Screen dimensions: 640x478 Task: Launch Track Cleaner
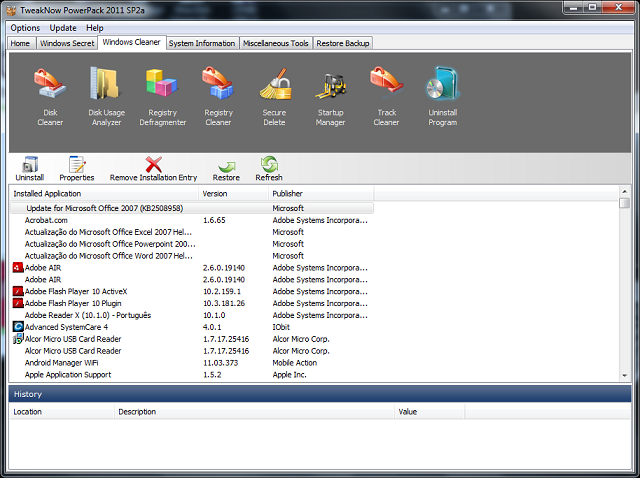tap(386, 98)
